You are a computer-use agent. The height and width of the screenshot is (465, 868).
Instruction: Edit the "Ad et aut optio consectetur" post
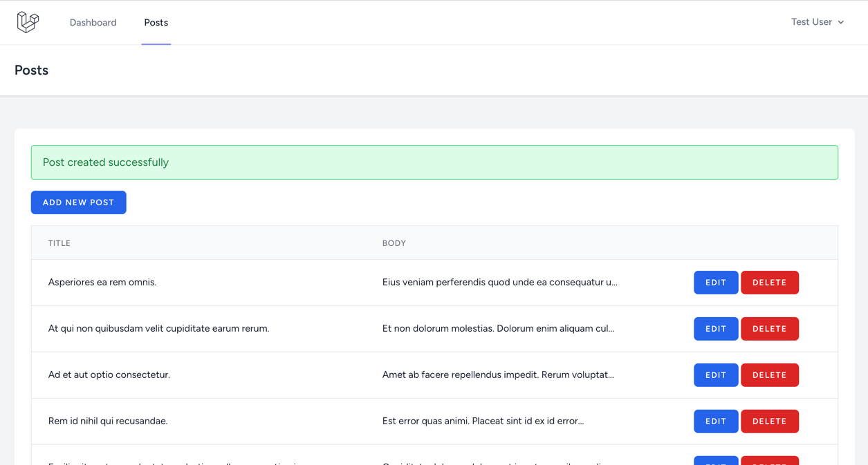click(715, 375)
